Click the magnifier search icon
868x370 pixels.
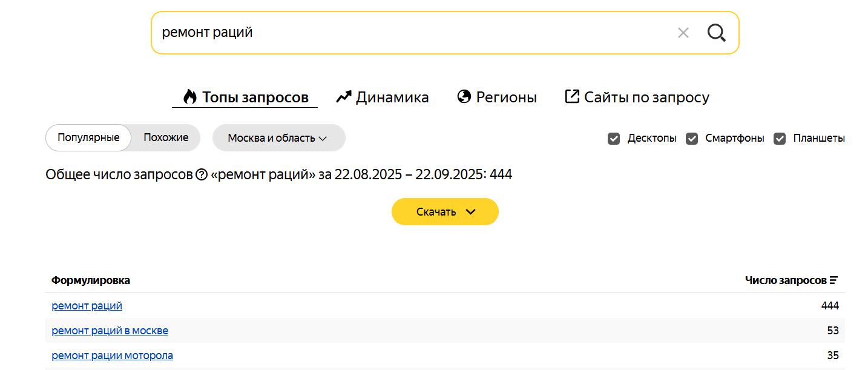[x=716, y=33]
